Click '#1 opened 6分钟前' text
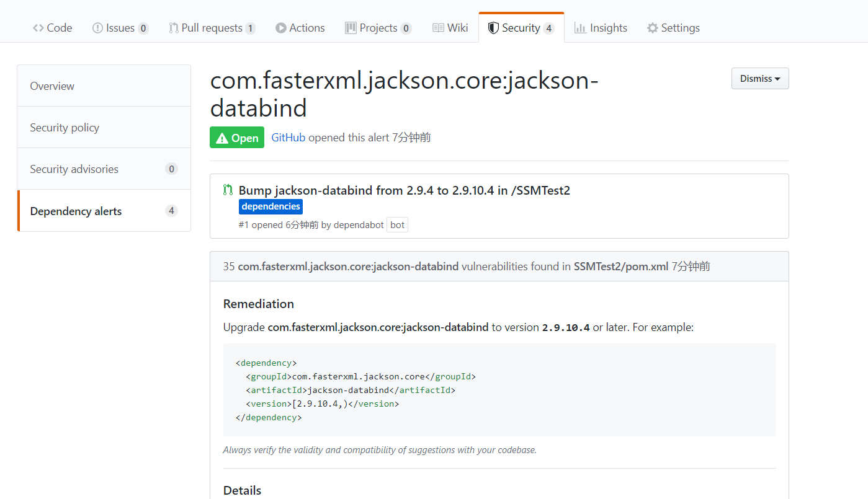The image size is (868, 499). pos(279,225)
